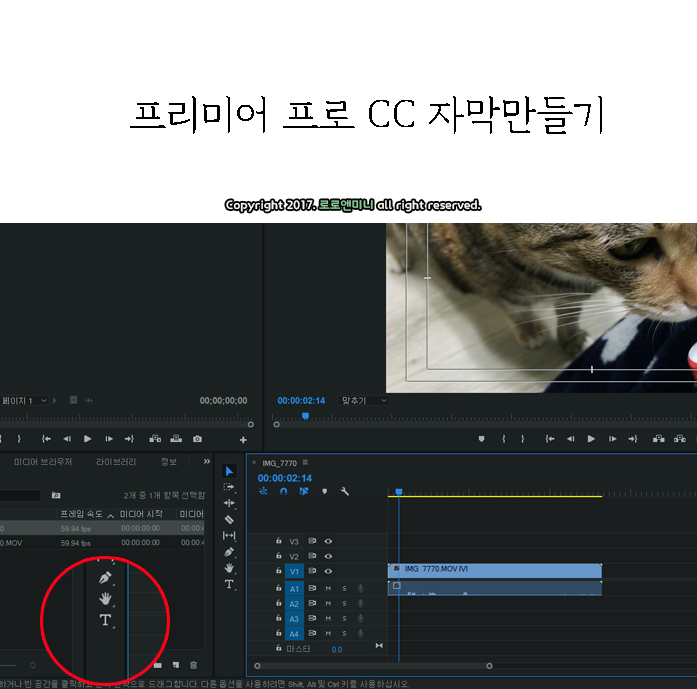Open the 맞추기 zoom level dropdown

tap(363, 401)
